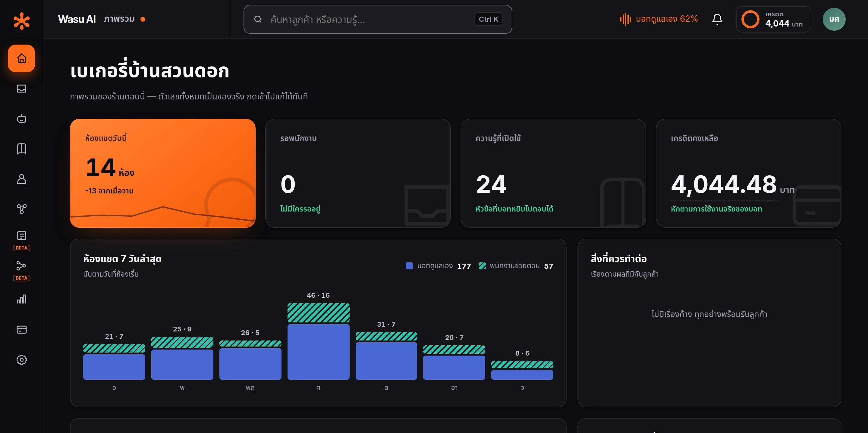The width and height of the screenshot is (868, 433).
Task: Open the three-node graph sidebar icon
Action: (22, 209)
